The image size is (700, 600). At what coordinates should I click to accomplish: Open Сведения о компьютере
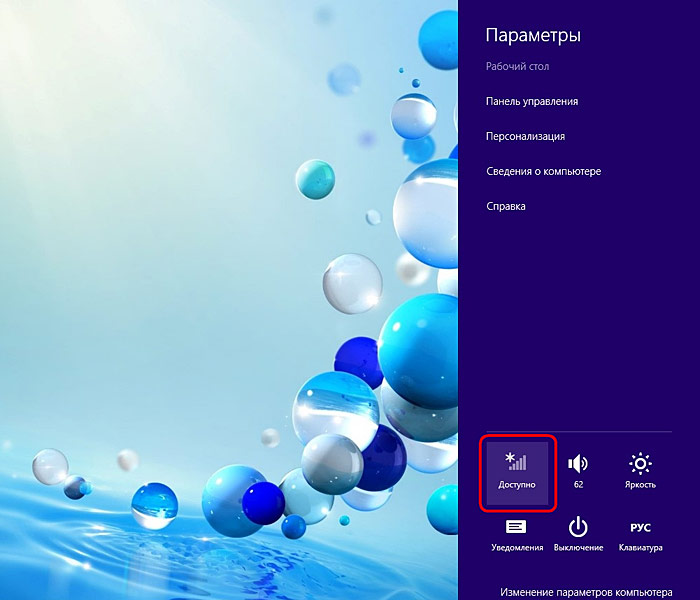tap(543, 171)
